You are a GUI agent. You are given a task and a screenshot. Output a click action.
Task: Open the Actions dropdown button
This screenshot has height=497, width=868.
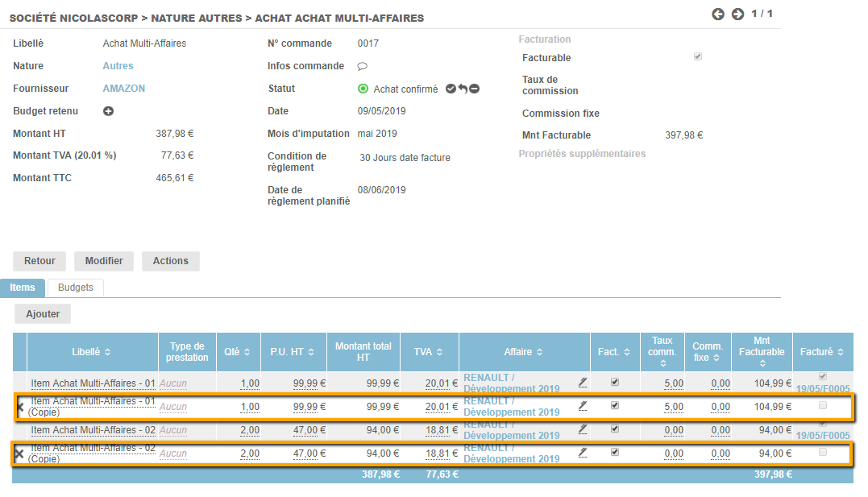tap(170, 261)
